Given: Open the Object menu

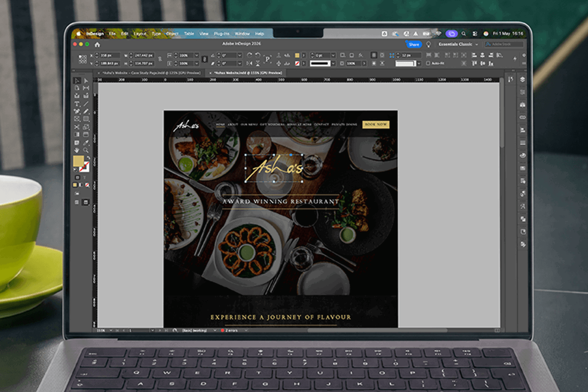Looking at the screenshot, I should pos(172,34).
